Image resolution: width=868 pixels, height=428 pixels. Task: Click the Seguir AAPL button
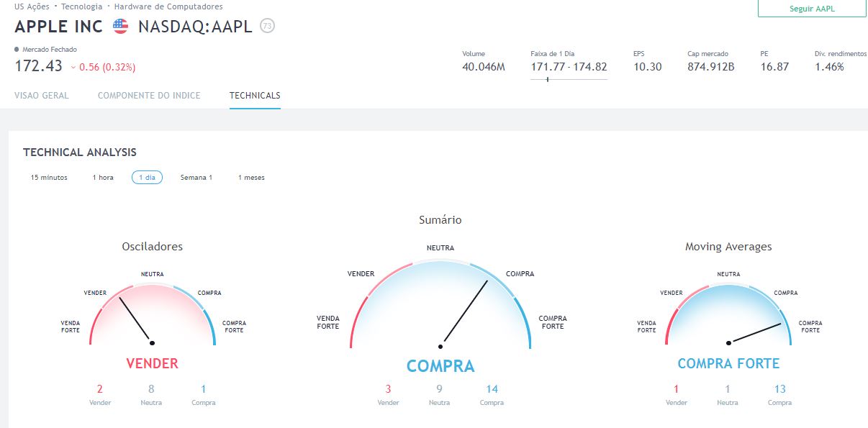point(812,8)
